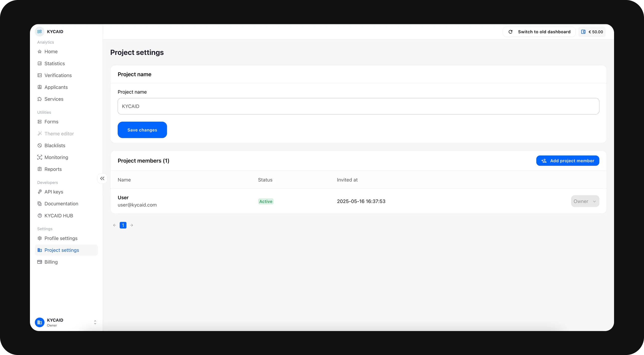Click the KYCAID logo at top left
644x355 pixels.
coord(39,31)
